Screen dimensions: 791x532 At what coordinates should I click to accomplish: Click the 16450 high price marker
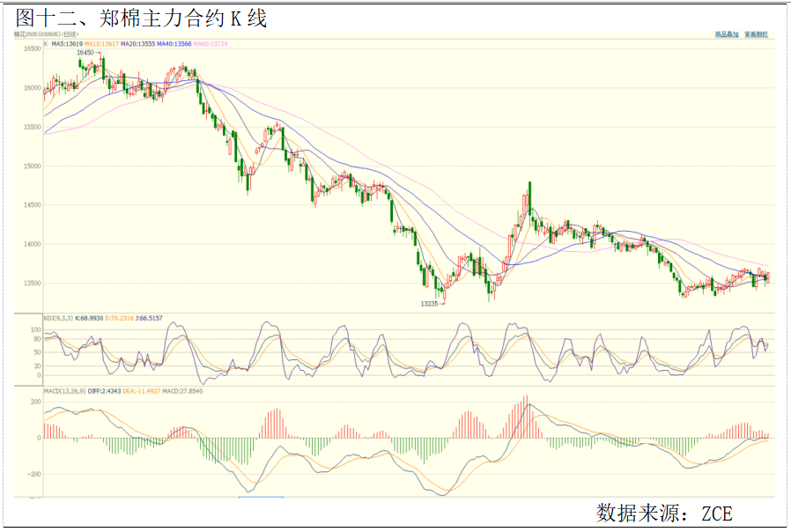(x=85, y=53)
